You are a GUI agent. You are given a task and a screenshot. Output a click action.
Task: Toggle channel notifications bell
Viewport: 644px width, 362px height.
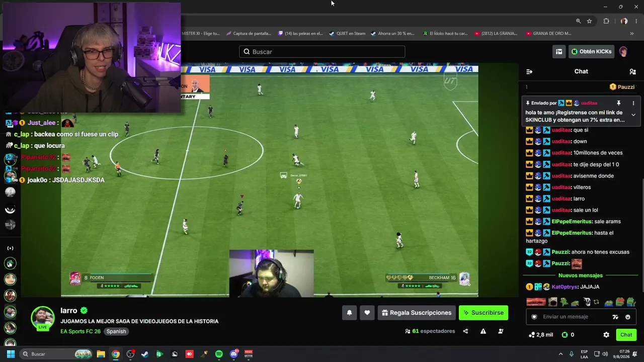point(350,313)
